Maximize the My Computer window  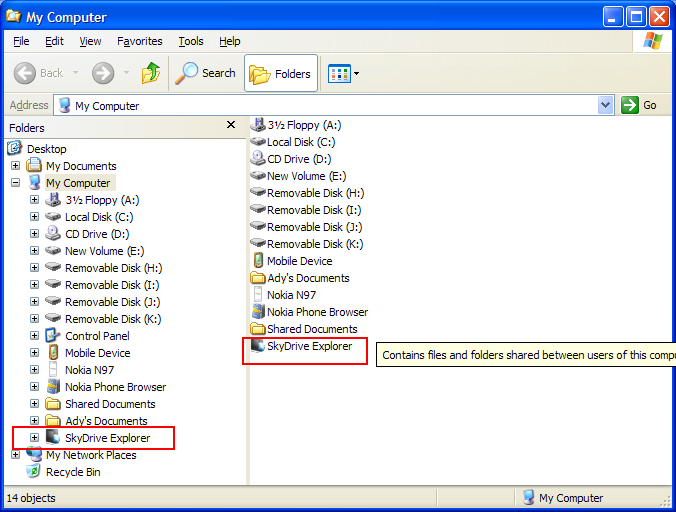pyautogui.click(x=636, y=17)
